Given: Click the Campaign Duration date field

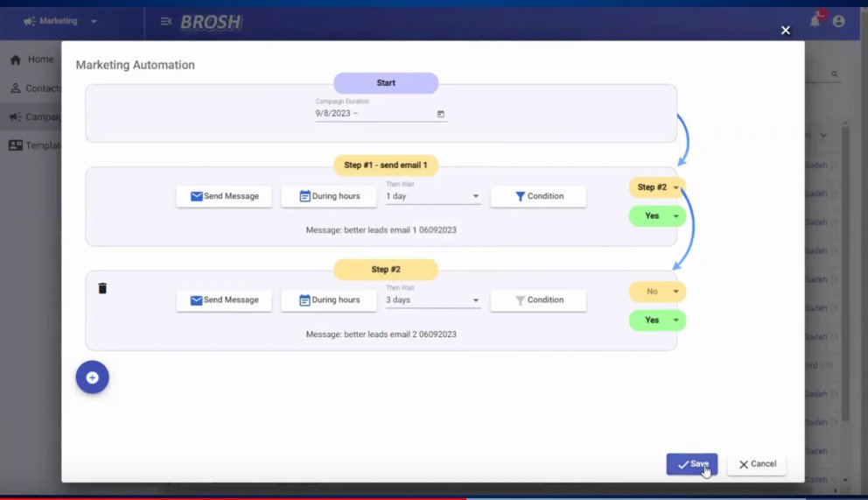Looking at the screenshot, I should (x=372, y=114).
